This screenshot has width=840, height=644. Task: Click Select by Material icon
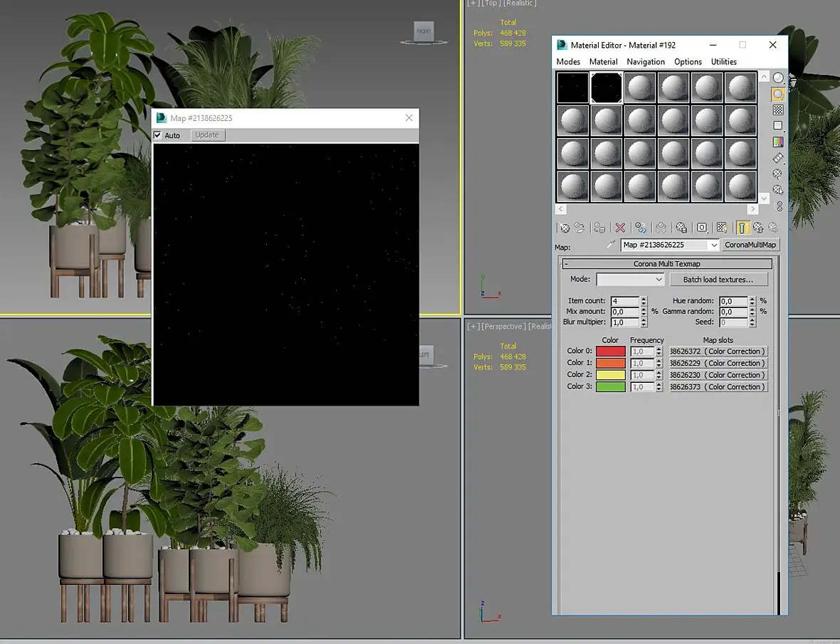778,189
